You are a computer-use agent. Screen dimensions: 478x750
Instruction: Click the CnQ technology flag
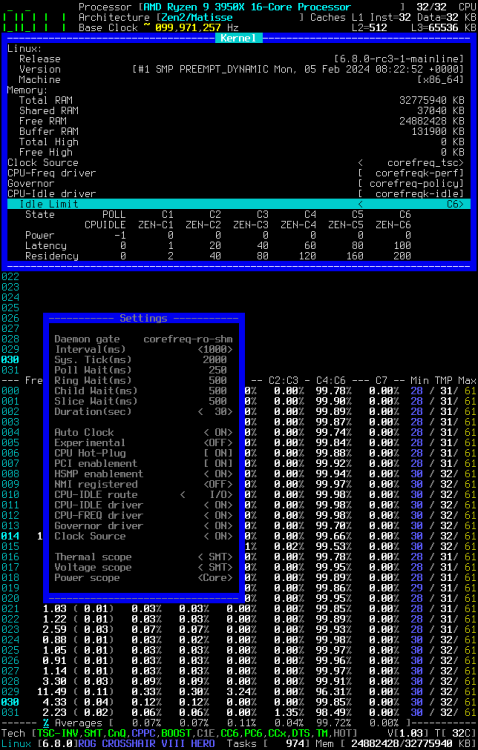coord(117,733)
